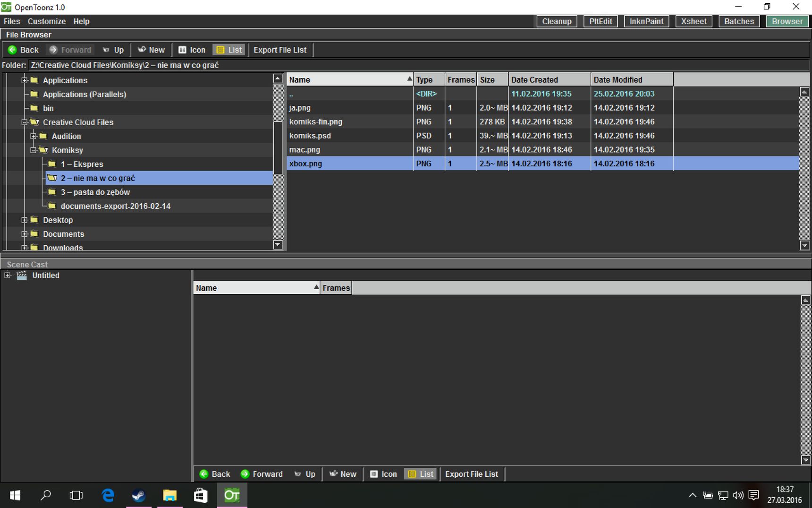
Task: Switch Scene Cast to List view
Action: pos(421,474)
